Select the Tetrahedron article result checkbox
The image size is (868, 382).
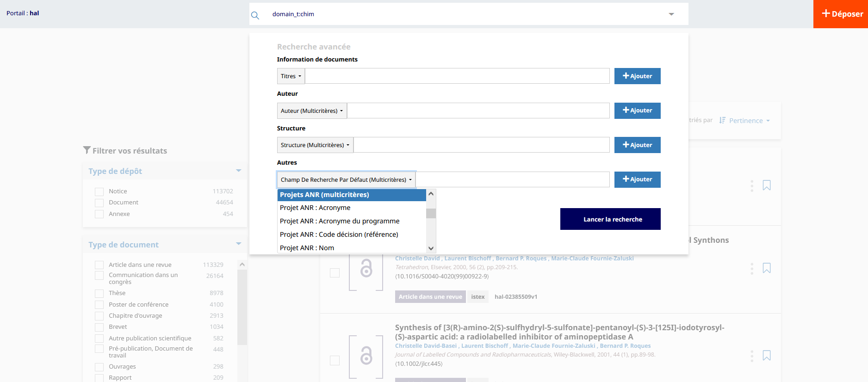click(x=335, y=273)
